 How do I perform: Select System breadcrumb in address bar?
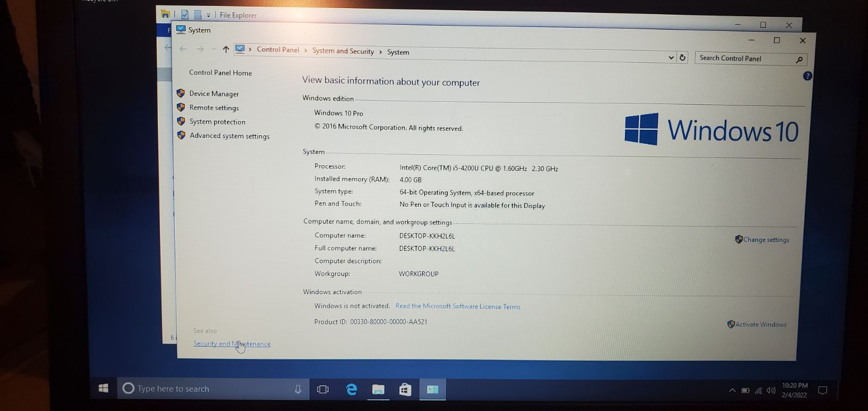[398, 52]
